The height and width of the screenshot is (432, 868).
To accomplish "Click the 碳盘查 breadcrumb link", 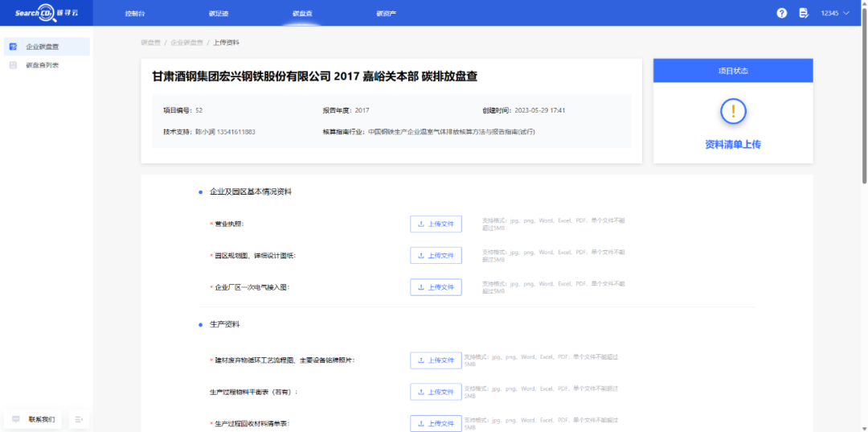I will (x=150, y=42).
